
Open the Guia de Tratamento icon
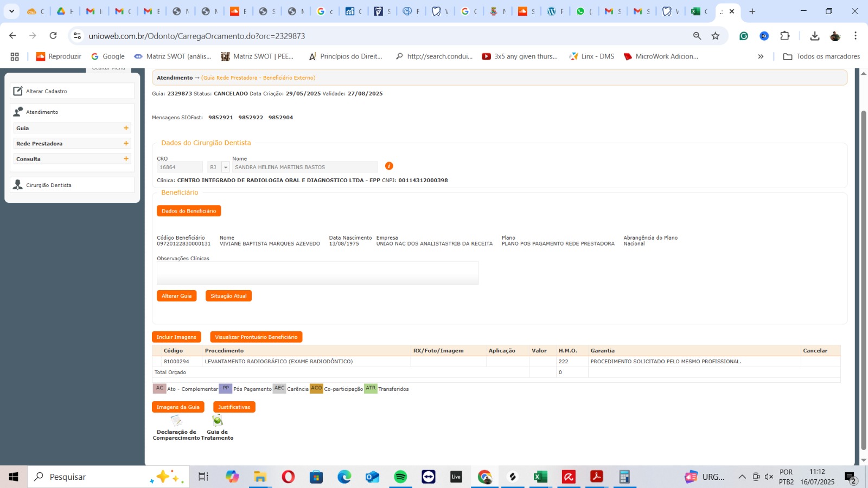pyautogui.click(x=218, y=421)
